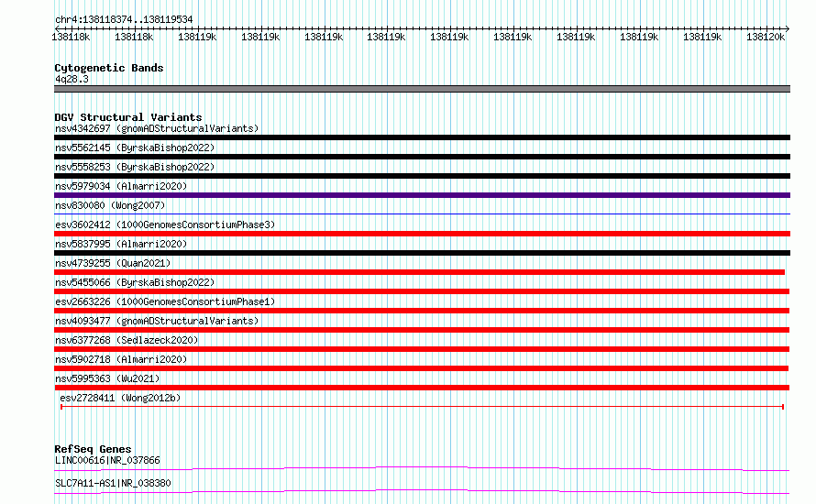
Task: Click the nsv5558253 black track bar
Action: pyautogui.click(x=422, y=176)
